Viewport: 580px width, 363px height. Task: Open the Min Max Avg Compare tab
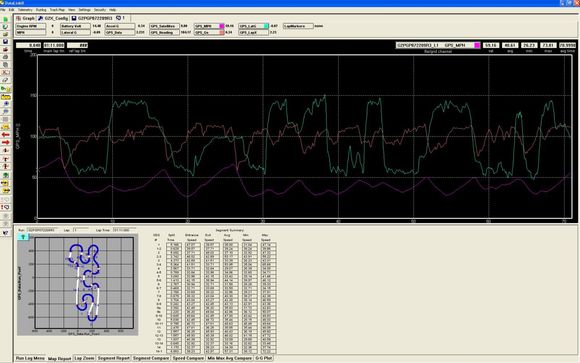[229, 358]
